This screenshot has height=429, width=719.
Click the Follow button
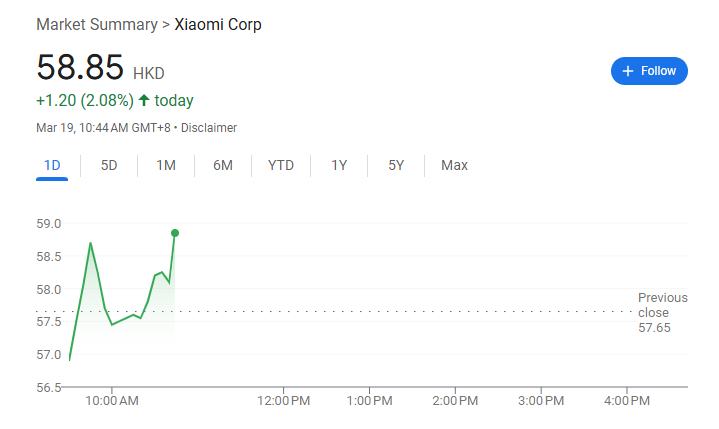coord(649,71)
